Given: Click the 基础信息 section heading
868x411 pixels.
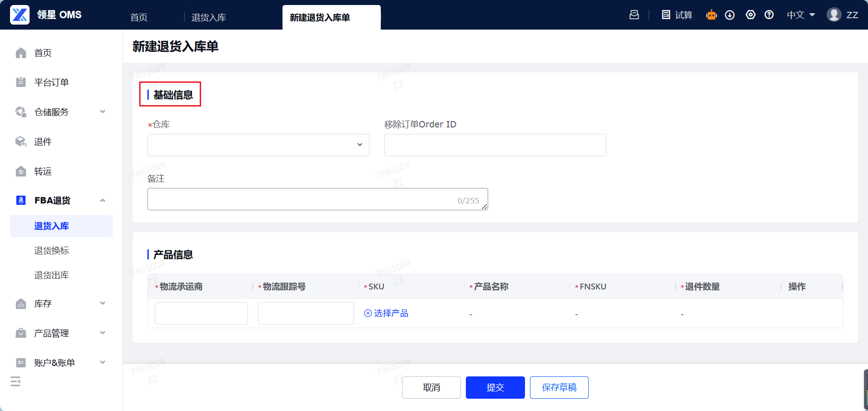Looking at the screenshot, I should coord(173,95).
